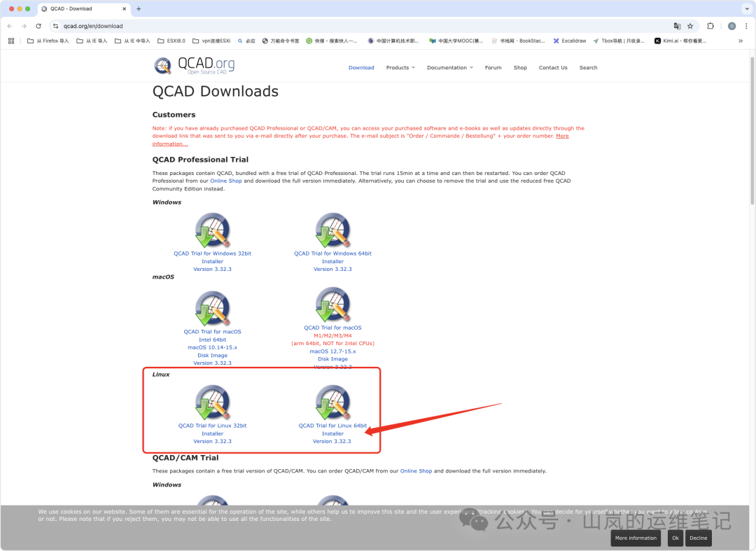This screenshot has height=551, width=756.
Task: Open the Online Shop link
Action: tap(225, 181)
